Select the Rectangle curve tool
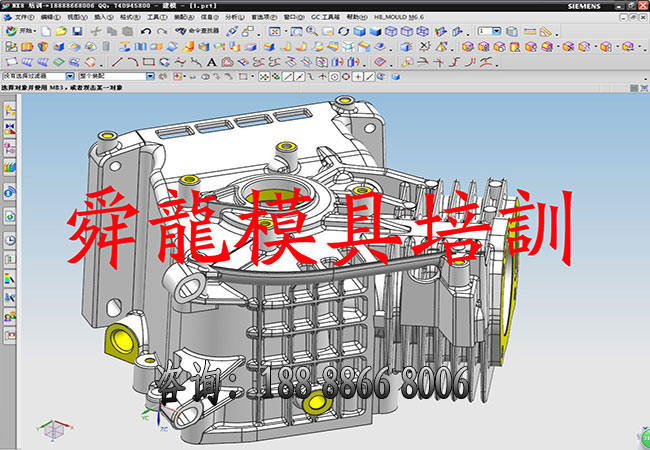 148,63
